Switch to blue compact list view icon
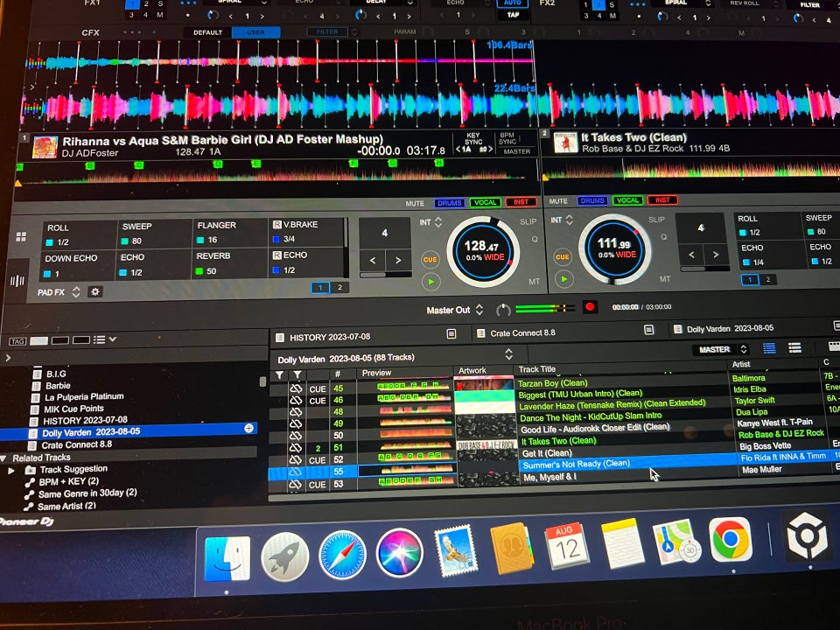This screenshot has width=840, height=630. pos(769,348)
